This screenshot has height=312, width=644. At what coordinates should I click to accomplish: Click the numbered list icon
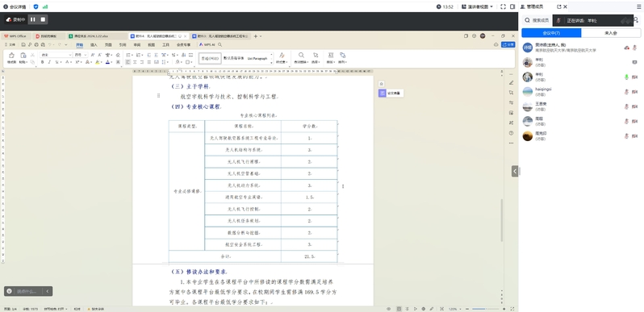coord(139,55)
